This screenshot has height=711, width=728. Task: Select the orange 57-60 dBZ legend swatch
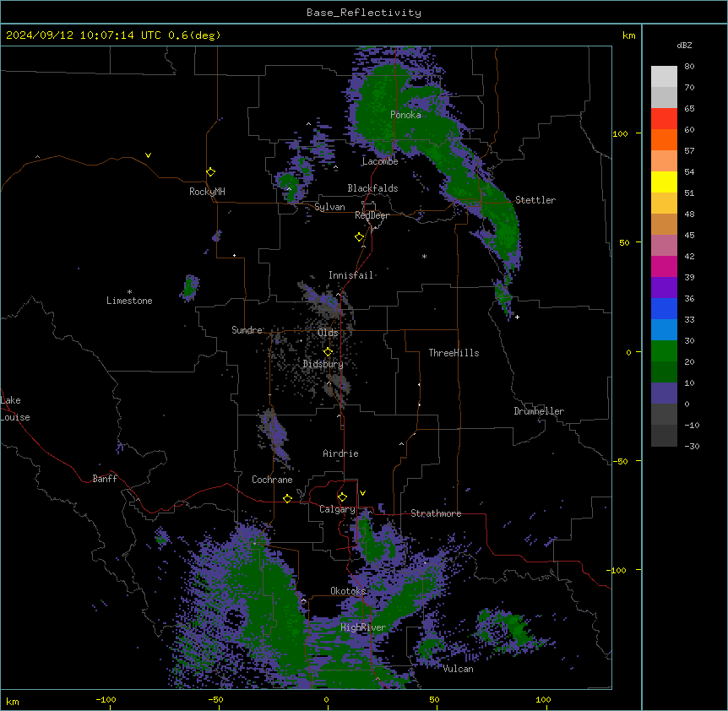tap(664, 139)
